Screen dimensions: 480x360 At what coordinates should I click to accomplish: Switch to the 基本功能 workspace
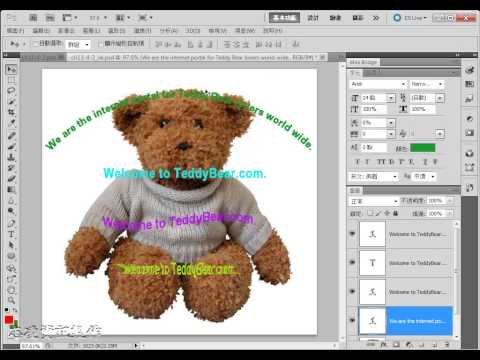(284, 18)
